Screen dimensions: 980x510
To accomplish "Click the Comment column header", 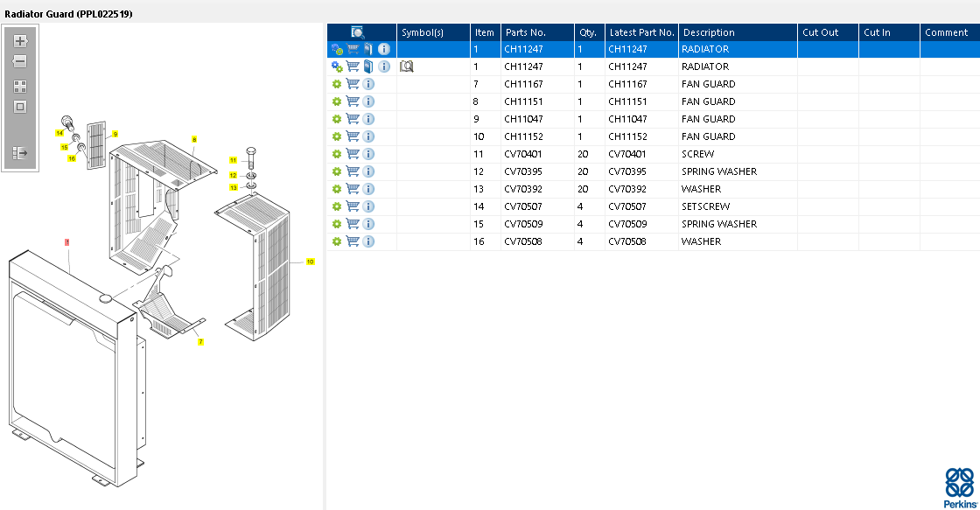I will (x=946, y=32).
